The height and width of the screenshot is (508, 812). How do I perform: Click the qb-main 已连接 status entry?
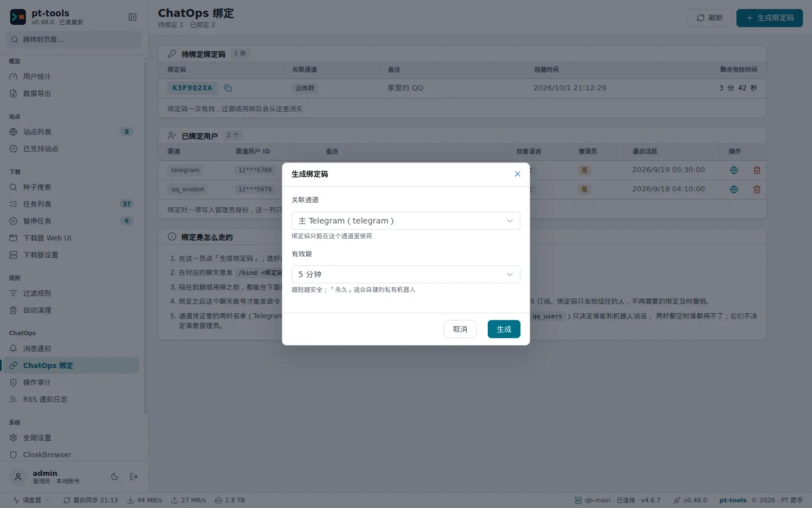[617, 500]
